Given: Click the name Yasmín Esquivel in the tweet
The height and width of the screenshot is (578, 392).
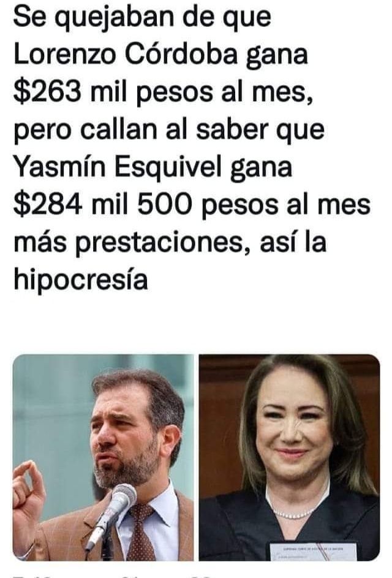Looking at the screenshot, I should pos(118,167).
